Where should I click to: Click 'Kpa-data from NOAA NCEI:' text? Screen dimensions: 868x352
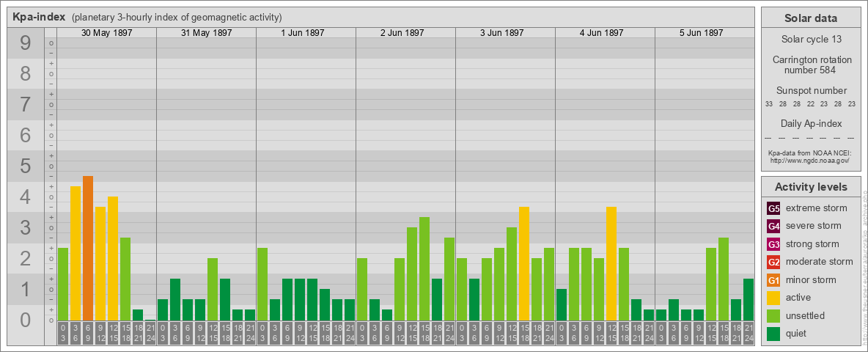[x=810, y=153]
